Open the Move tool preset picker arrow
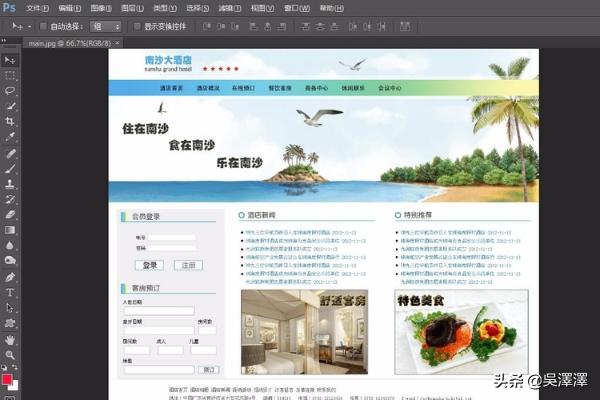The image size is (600, 400). pos(29,26)
